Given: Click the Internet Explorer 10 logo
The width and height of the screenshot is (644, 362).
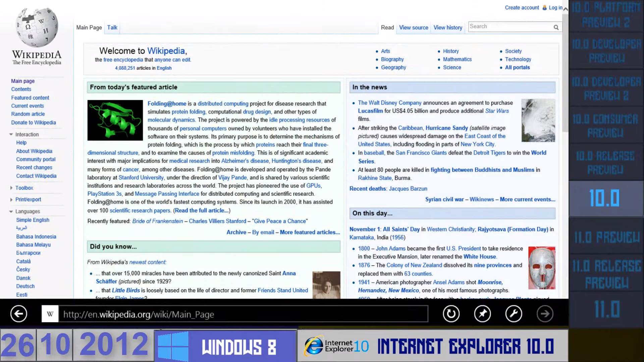Looking at the screenshot, I should (x=314, y=346).
